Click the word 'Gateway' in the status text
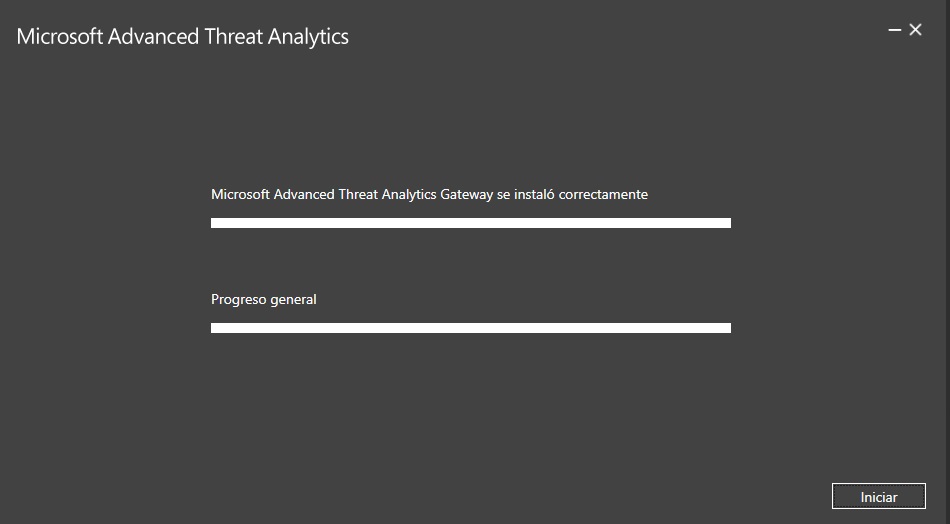Screen dimensions: 950x524 click(x=466, y=194)
